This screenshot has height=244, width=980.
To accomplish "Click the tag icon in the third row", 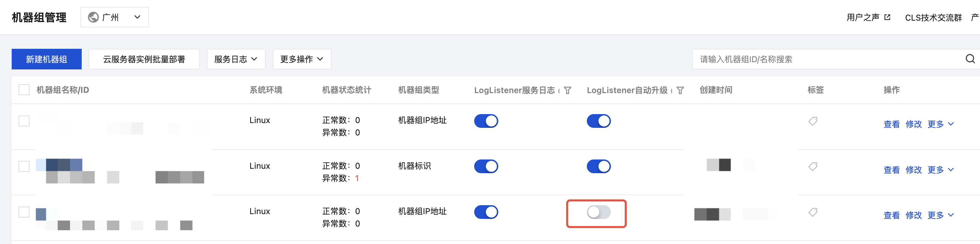I will 813,212.
